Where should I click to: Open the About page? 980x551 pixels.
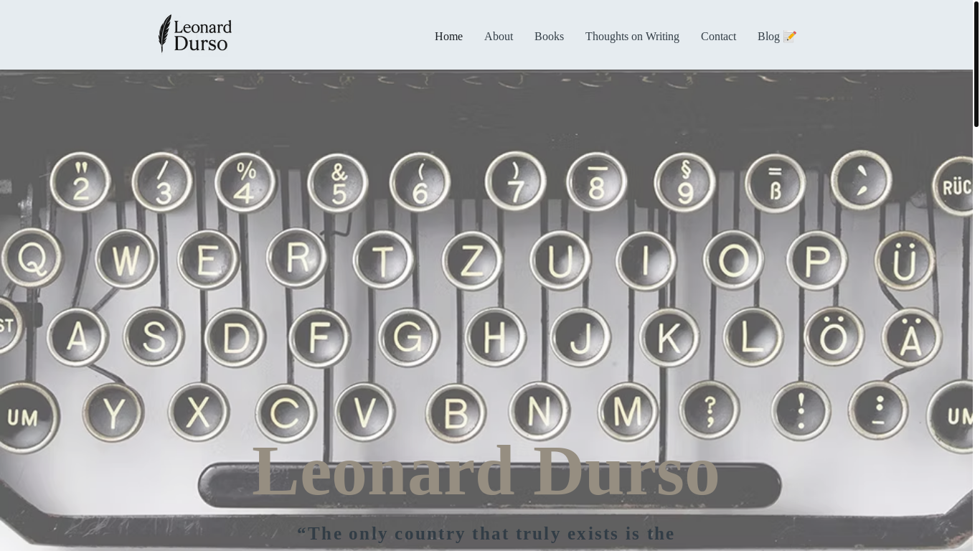click(x=498, y=37)
